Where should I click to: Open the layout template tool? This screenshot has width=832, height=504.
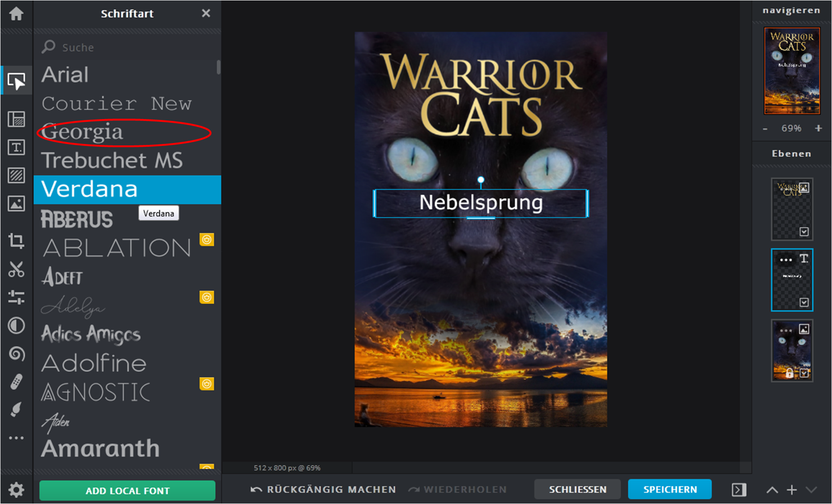pyautogui.click(x=16, y=119)
